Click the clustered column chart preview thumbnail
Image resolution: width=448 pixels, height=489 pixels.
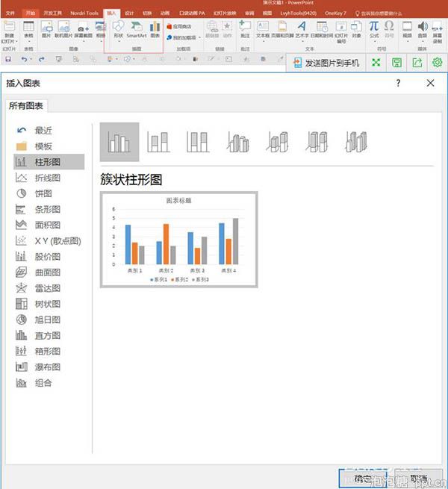[x=178, y=240]
